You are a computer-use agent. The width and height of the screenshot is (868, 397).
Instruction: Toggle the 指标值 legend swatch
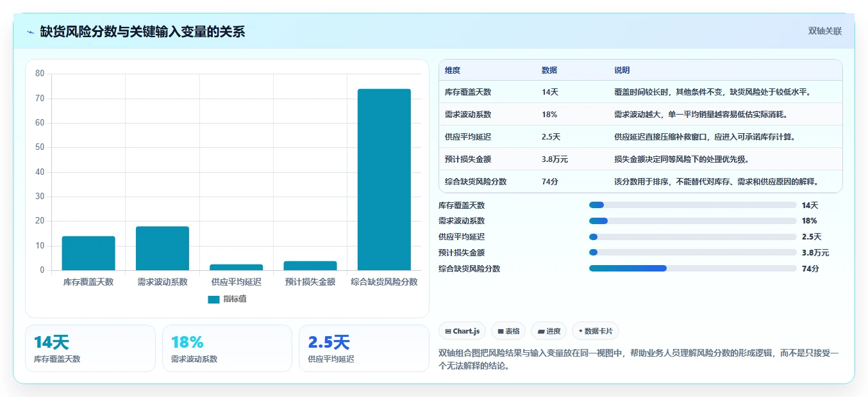tap(213, 299)
